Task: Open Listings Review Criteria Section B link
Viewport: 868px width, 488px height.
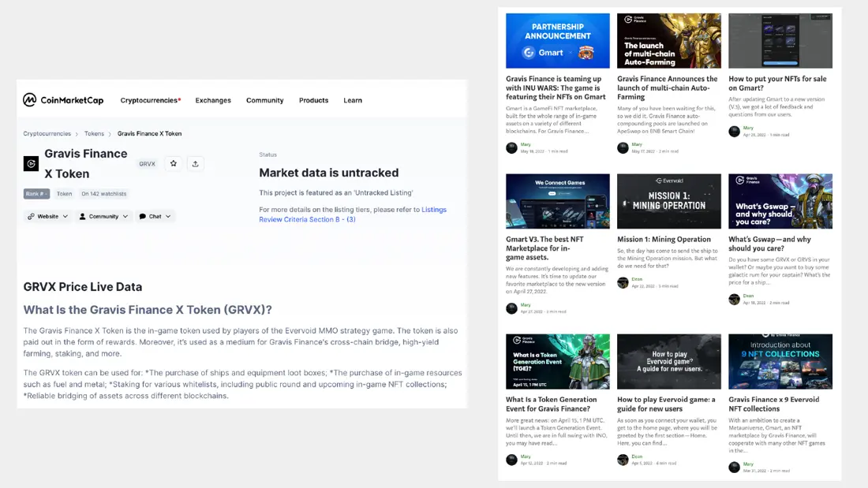Action: (353, 214)
